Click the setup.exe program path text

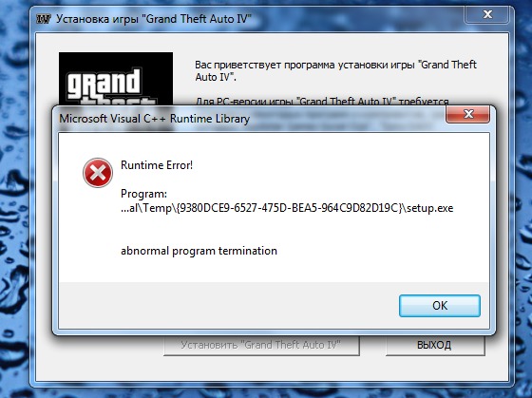pos(287,208)
